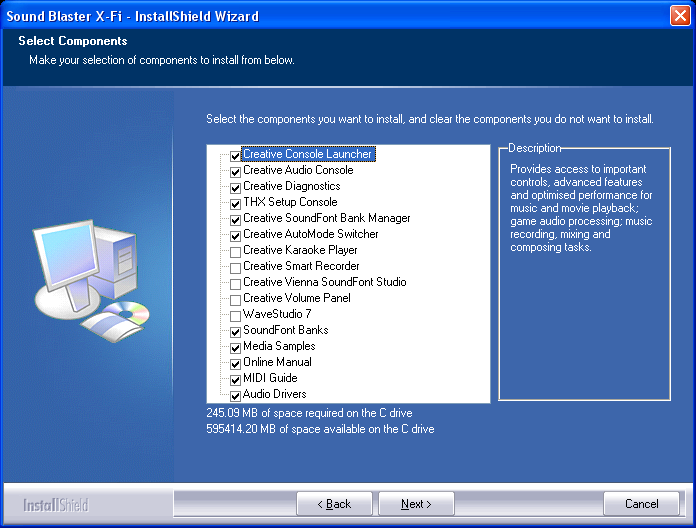
Task: Go back with the Back button
Action: click(x=334, y=504)
